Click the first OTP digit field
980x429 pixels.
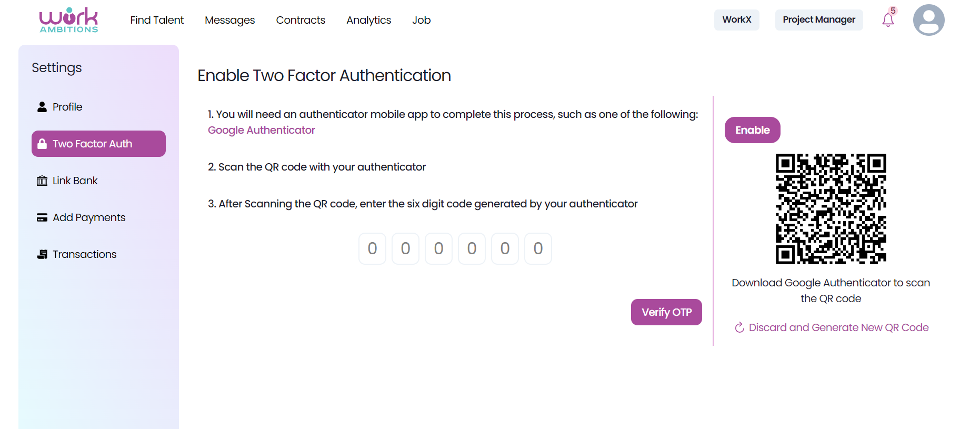372,248
